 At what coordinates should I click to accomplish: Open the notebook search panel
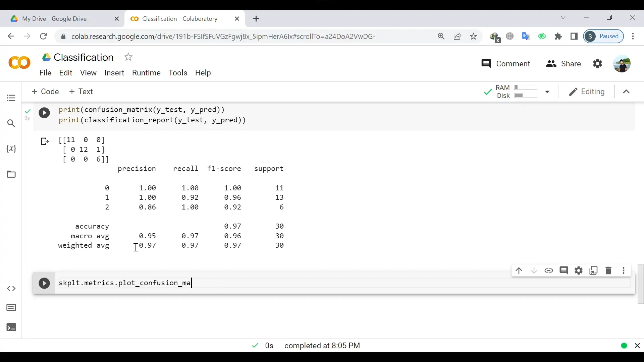[x=11, y=123]
